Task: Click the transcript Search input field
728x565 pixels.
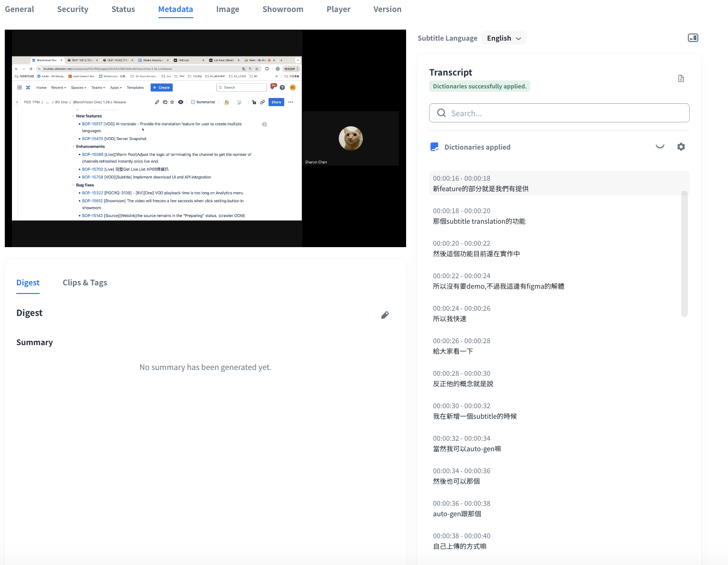Action: pyautogui.click(x=564, y=113)
